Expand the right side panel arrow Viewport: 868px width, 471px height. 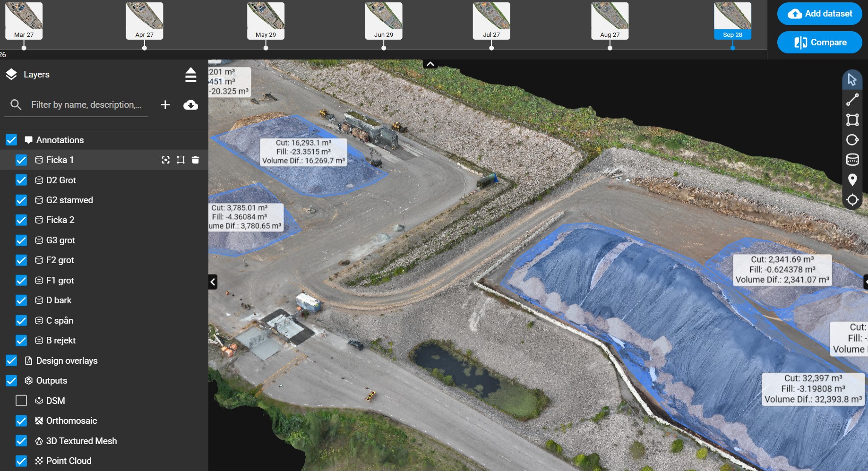coord(865,282)
